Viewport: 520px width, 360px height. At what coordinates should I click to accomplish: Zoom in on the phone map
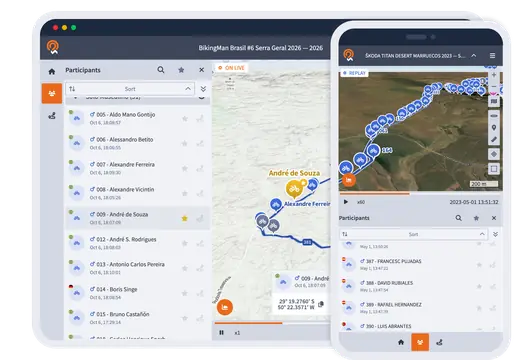pos(494,75)
